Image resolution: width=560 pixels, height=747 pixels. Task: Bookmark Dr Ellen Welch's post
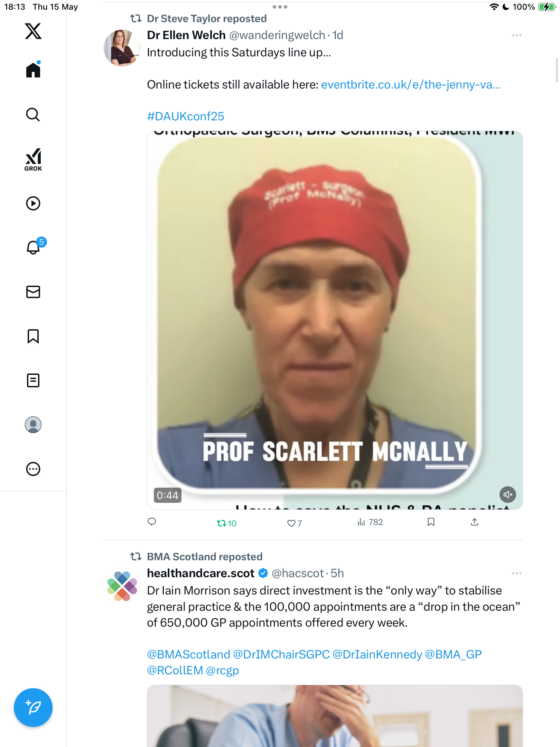point(431,522)
